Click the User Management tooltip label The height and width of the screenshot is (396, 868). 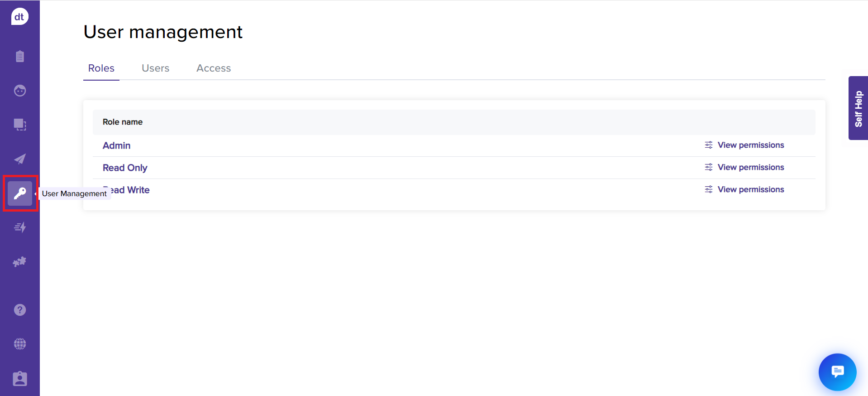[x=74, y=193]
